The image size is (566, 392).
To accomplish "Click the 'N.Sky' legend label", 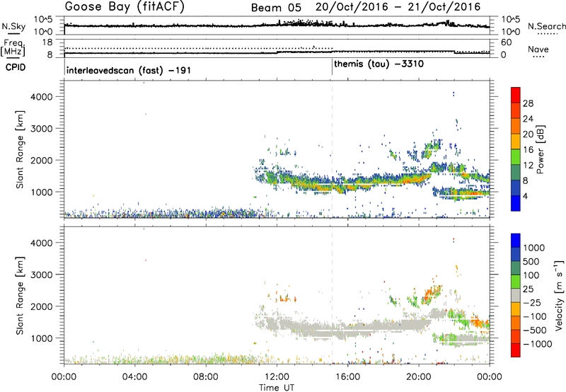I will [x=13, y=26].
